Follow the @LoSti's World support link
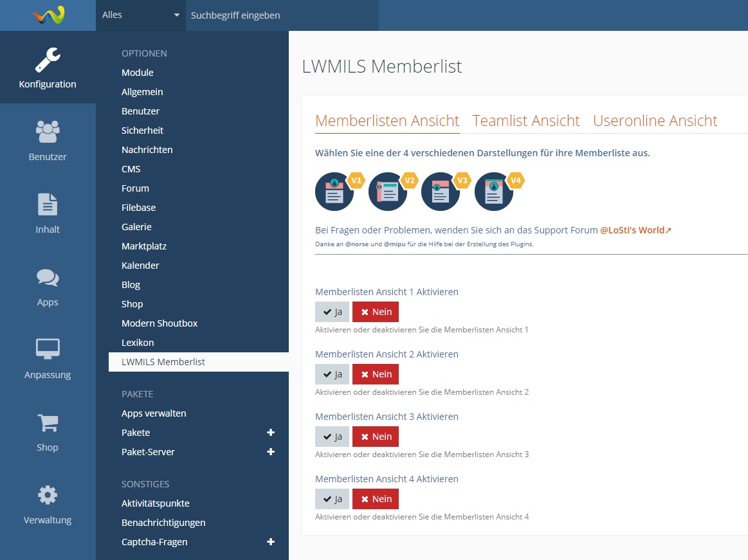The width and height of the screenshot is (748, 560). click(635, 230)
